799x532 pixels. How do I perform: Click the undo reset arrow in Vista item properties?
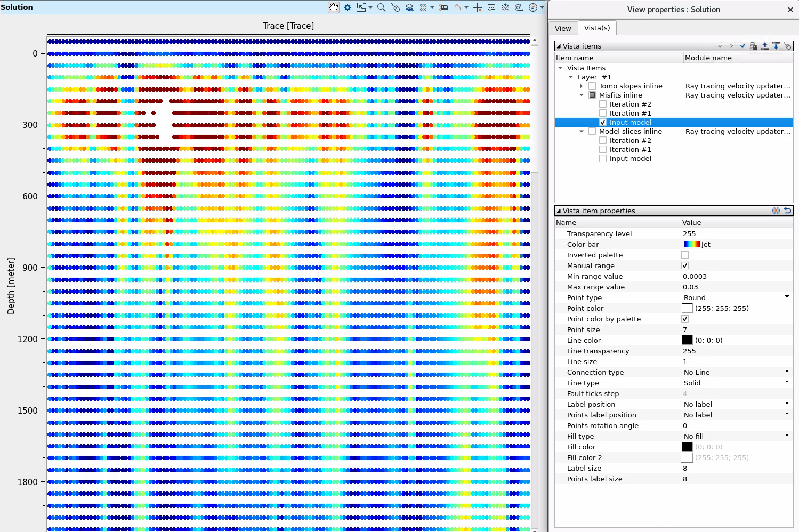(788, 211)
